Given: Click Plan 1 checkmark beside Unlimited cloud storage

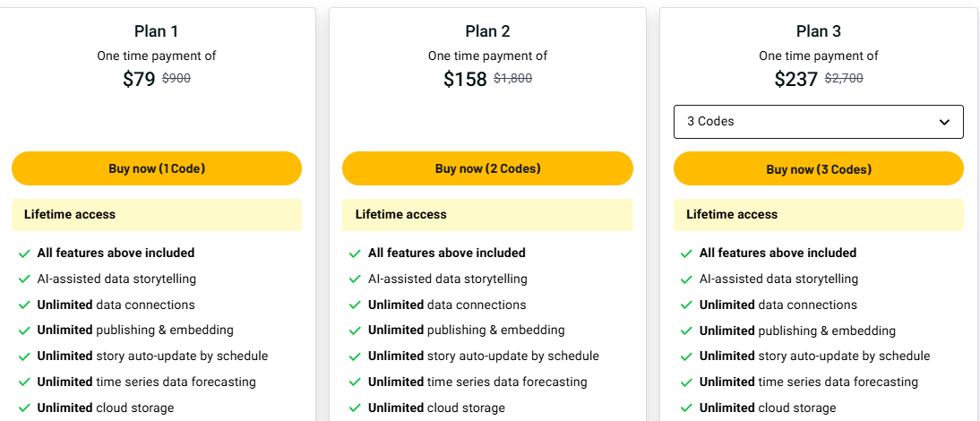Looking at the screenshot, I should tap(24, 408).
